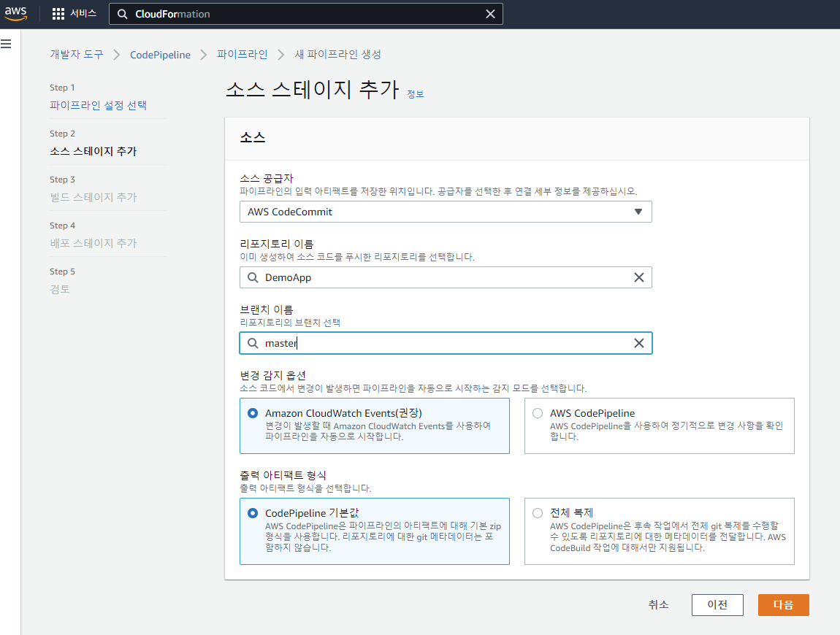Click the 서비스 menu label
The width and height of the screenshot is (840, 635).
point(83,13)
